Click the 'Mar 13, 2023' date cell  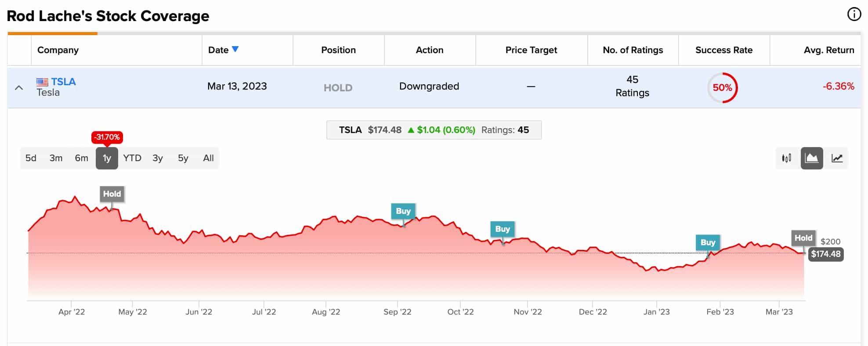pos(237,86)
